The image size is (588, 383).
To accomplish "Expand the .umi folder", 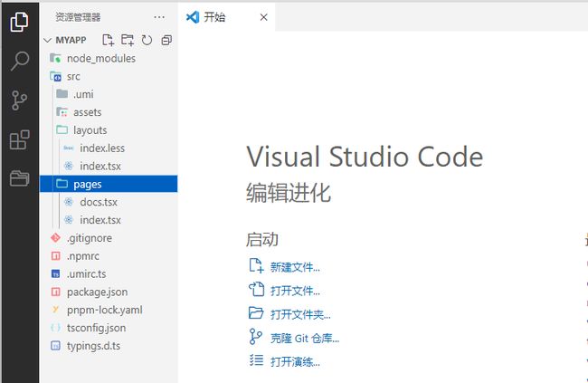I will [x=109, y=94].
